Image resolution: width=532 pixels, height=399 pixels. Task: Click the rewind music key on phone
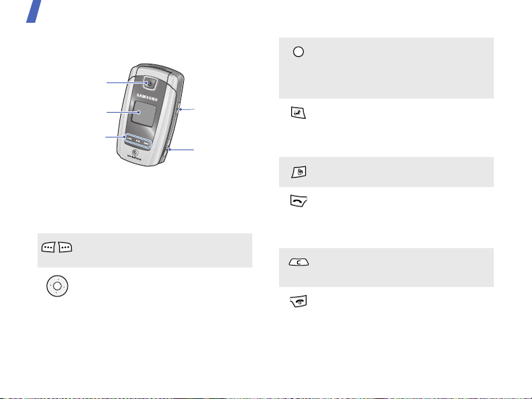pyautogui.click(x=129, y=138)
